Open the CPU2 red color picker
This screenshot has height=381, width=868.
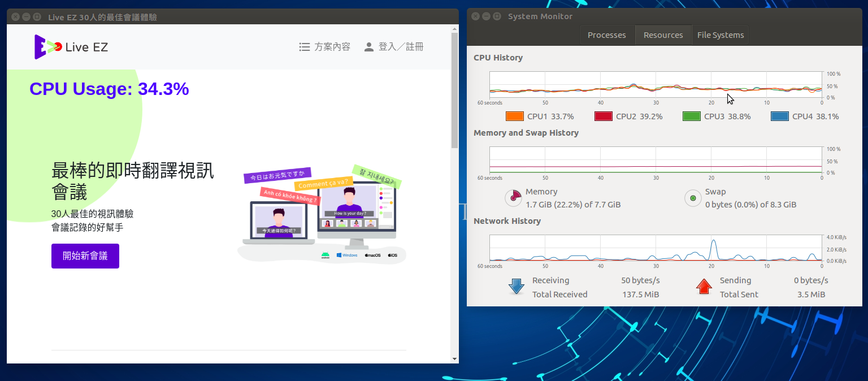point(604,116)
